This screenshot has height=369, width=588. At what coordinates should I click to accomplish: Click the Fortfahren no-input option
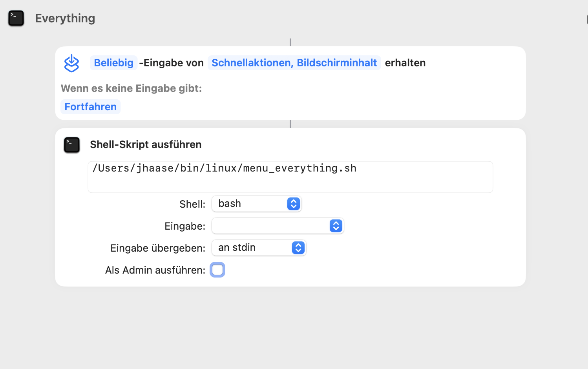(90, 107)
